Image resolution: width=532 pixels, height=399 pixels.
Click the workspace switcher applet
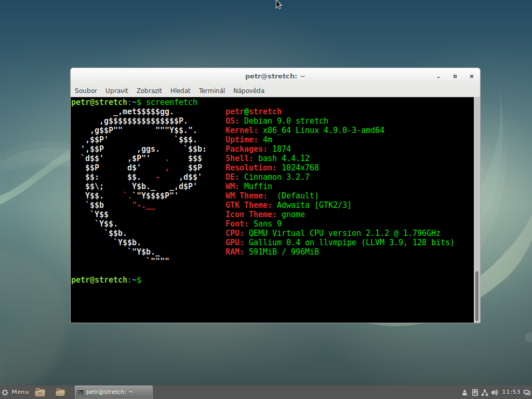526,392
